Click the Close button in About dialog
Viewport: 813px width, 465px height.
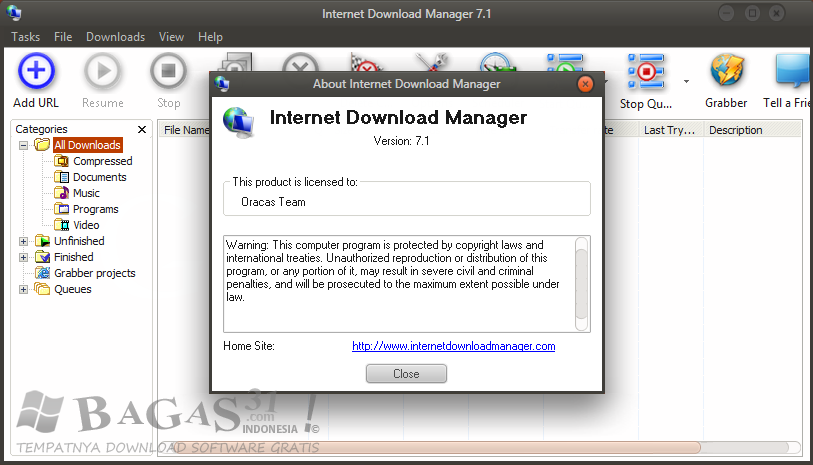coord(406,374)
